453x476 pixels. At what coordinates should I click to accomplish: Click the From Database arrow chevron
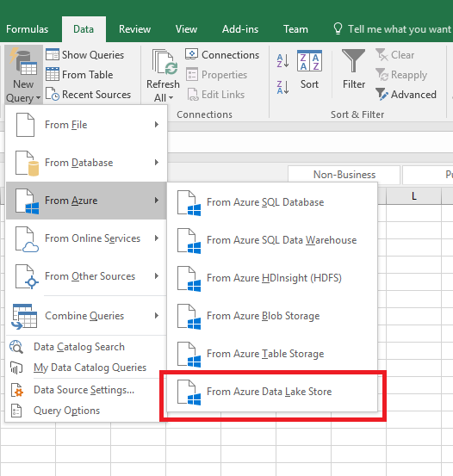tap(157, 163)
